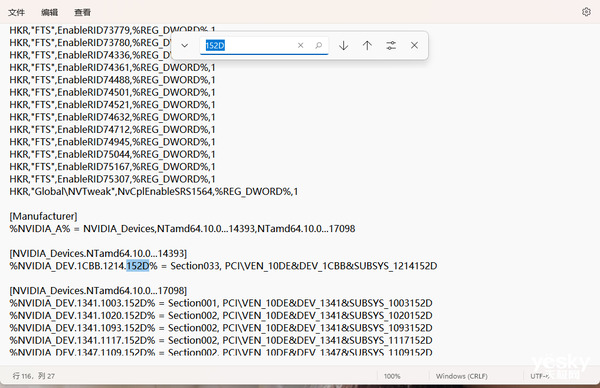
Task: Expand the find bar replace chevron
Action: click(184, 46)
